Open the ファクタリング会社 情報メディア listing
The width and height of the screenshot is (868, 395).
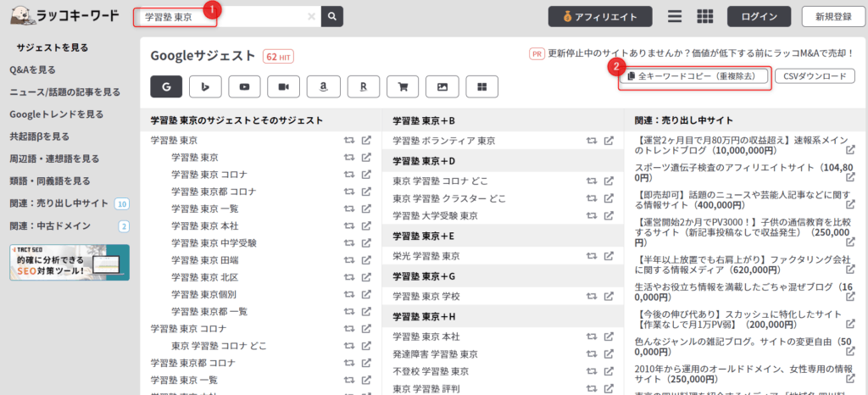click(741, 264)
